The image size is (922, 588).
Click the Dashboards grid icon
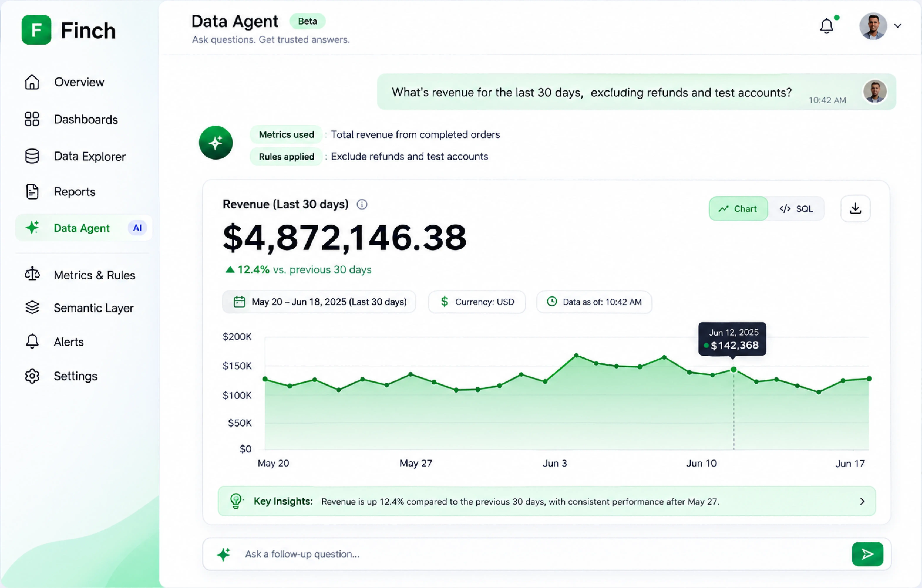(32, 119)
